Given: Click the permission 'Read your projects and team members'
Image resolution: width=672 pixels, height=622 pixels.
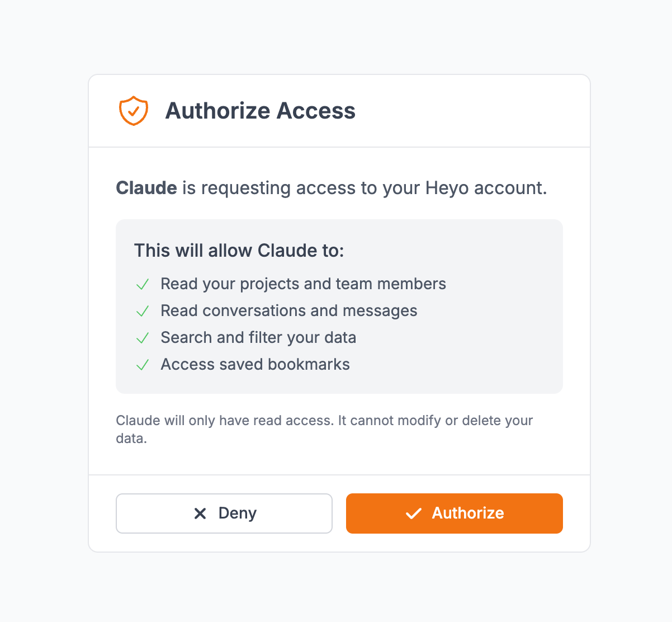Looking at the screenshot, I should click(x=303, y=284).
